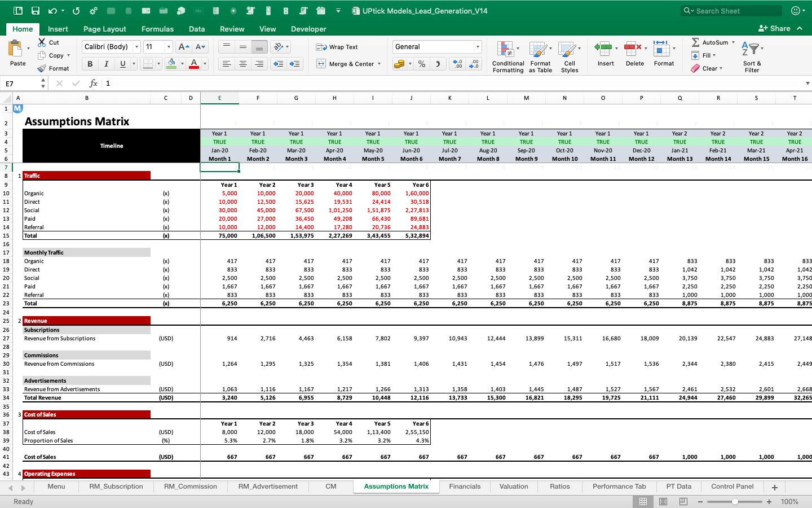Apply percent style format

point(422,64)
